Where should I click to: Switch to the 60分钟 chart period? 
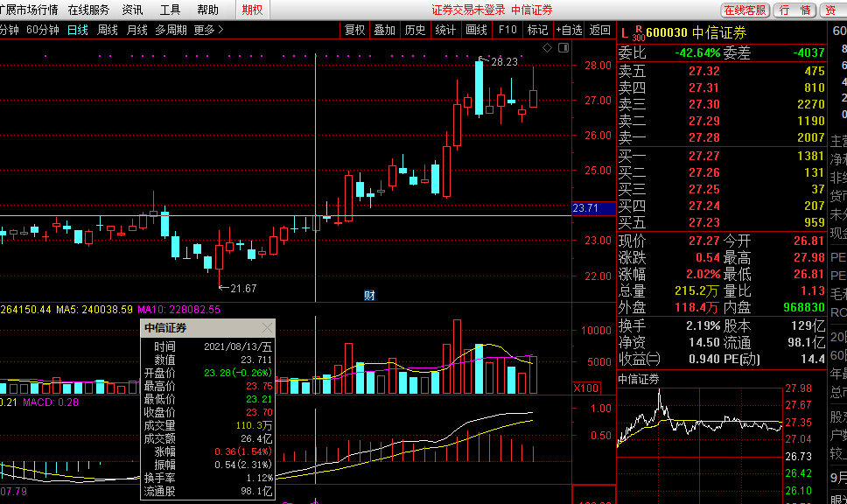click(43, 31)
